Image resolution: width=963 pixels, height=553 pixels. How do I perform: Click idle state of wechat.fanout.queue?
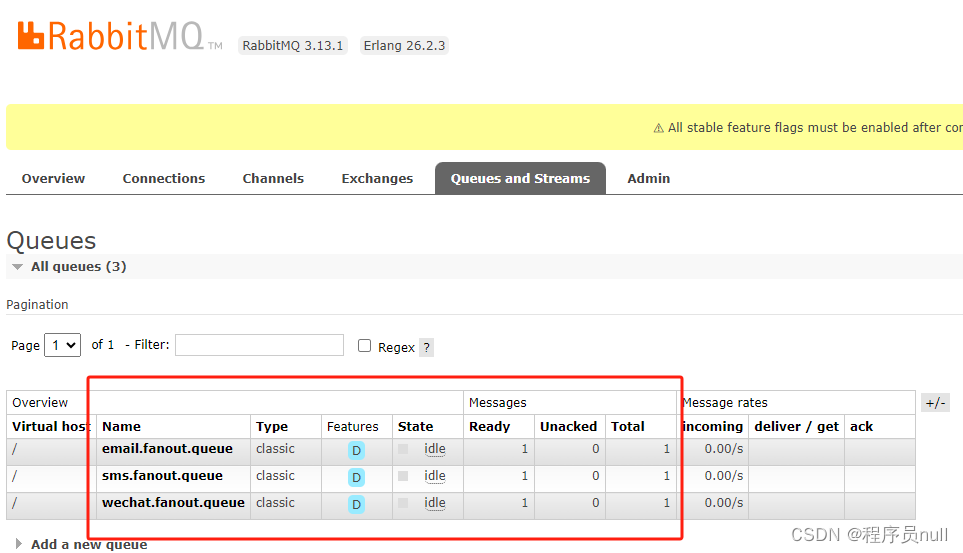pyautogui.click(x=435, y=503)
